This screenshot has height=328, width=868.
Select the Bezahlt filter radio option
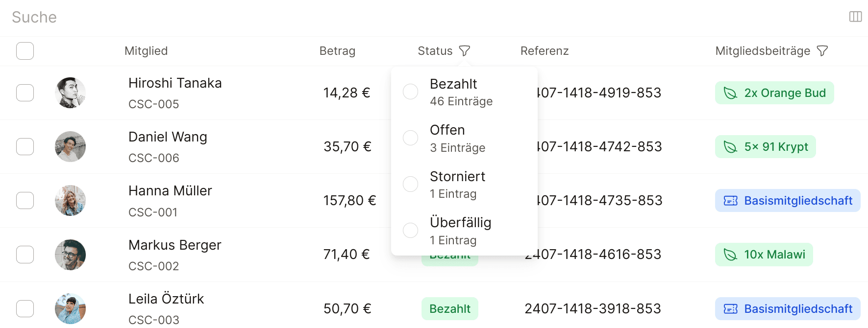point(410,92)
